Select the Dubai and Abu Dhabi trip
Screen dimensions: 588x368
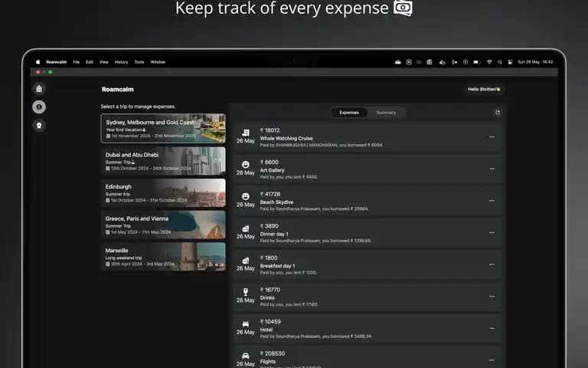click(163, 161)
